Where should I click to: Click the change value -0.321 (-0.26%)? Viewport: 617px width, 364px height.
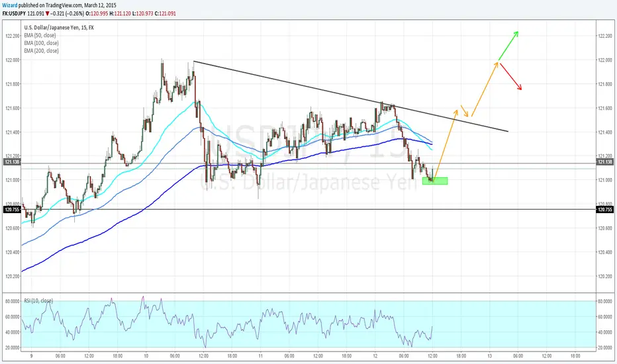pos(68,13)
